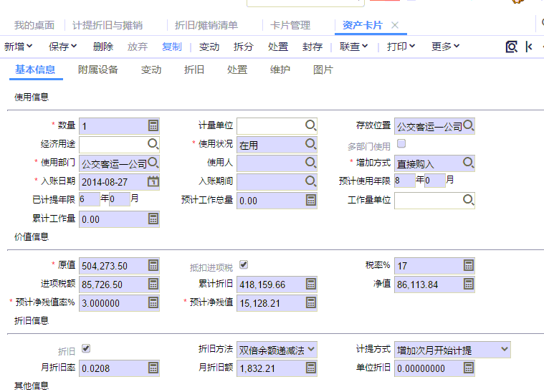Click search icon in 使用状况 field
Screen dimensions: 544x392
311,144
